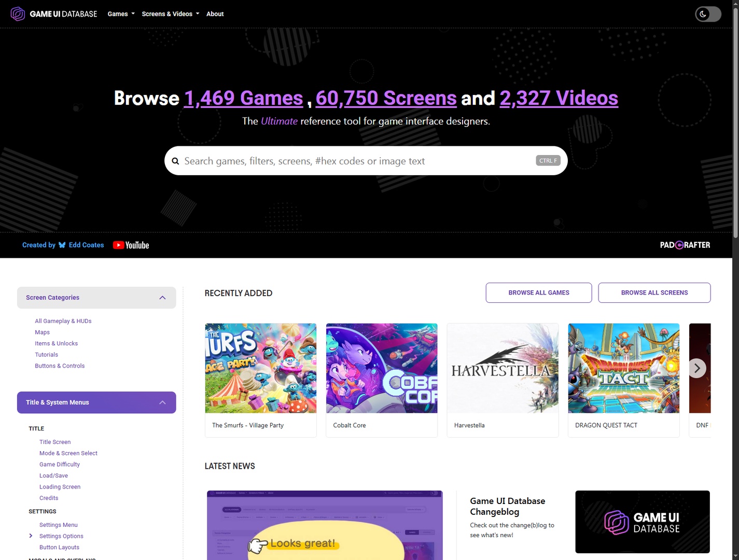The image size is (739, 560).
Task: Open the Screens & Videos dropdown menu
Action: coord(171,14)
